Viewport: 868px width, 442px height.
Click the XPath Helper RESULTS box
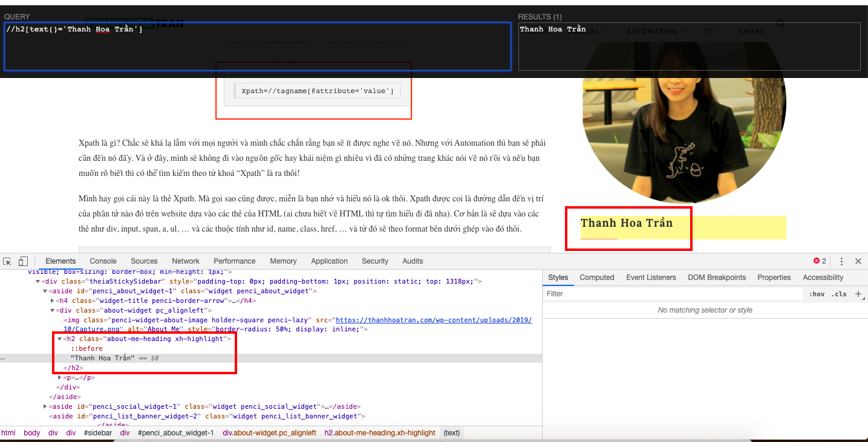point(689,47)
